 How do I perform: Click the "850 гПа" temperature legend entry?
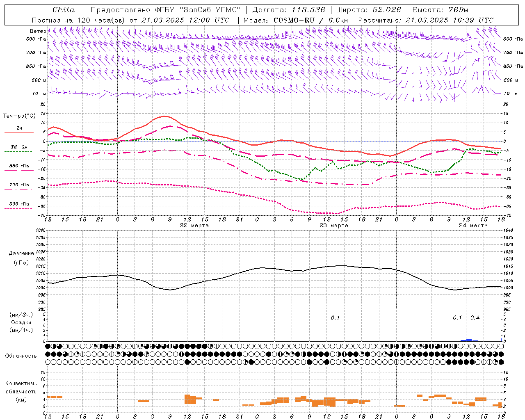point(19,166)
